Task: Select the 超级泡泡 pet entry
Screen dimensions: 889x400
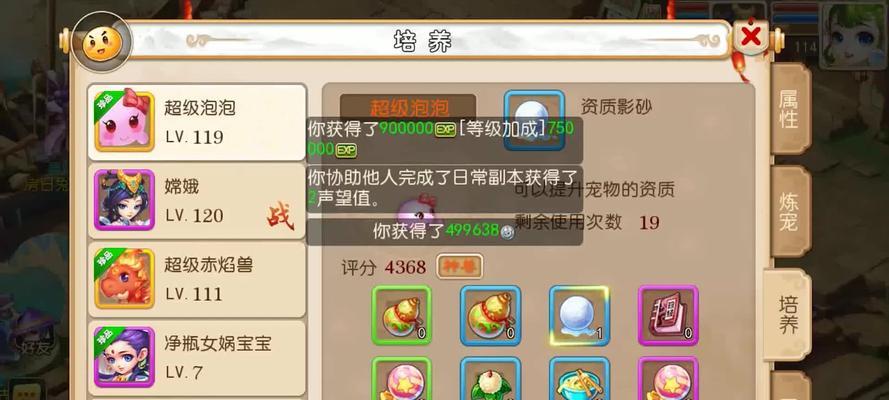Action: [197, 122]
